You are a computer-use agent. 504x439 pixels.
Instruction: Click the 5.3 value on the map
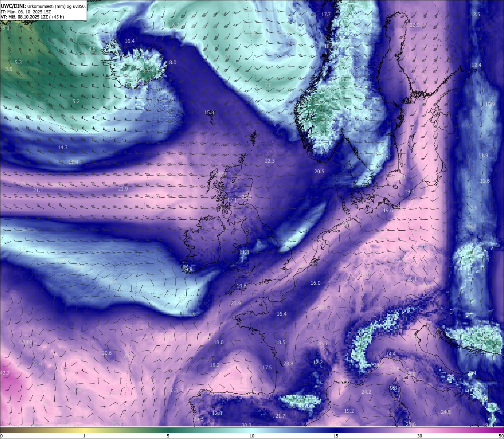click(18, 62)
